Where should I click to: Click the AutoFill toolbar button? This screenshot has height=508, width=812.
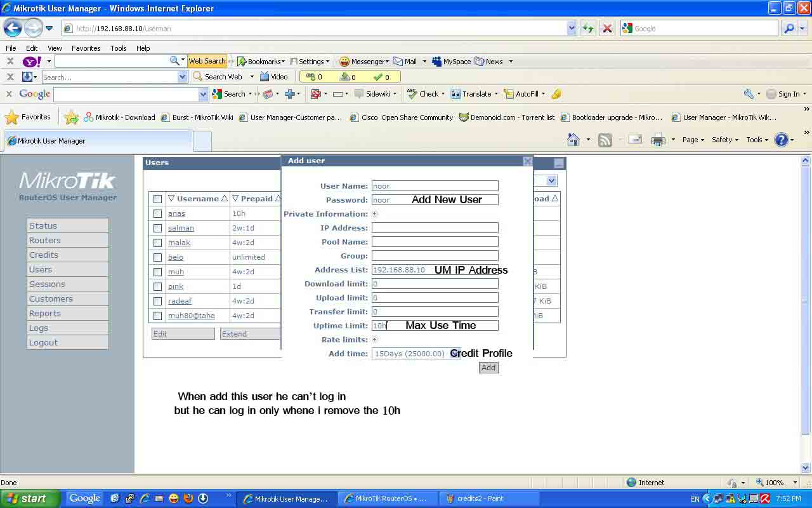point(521,94)
